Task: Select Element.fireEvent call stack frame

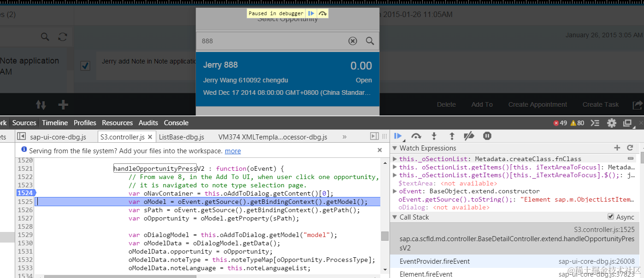Action: 514,274
